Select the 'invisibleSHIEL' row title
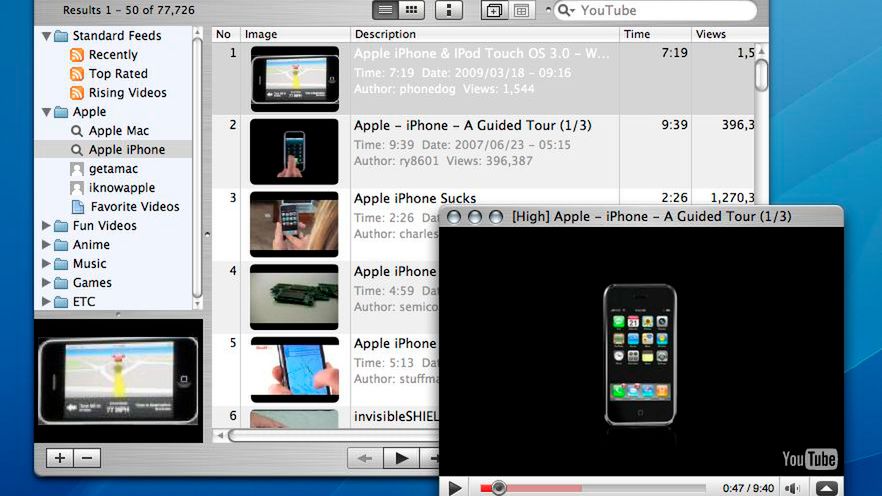This screenshot has width=882, height=496. 396,416
